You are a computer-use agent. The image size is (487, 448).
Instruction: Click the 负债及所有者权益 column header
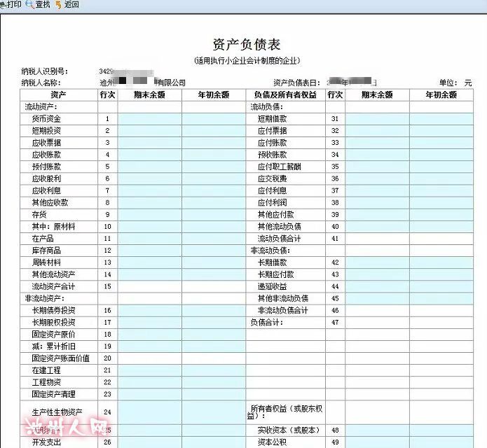[x=285, y=95]
